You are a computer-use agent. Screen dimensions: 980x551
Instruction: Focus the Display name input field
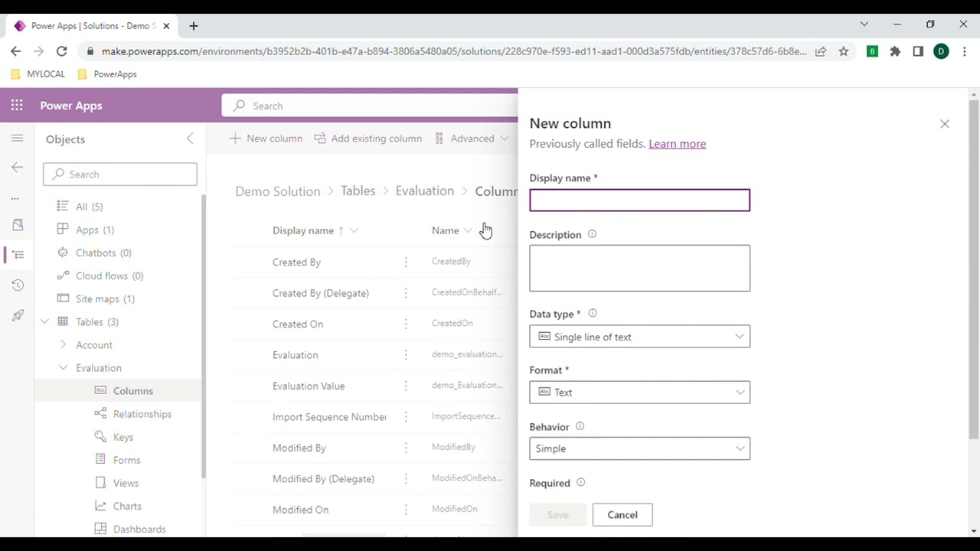pyautogui.click(x=639, y=201)
